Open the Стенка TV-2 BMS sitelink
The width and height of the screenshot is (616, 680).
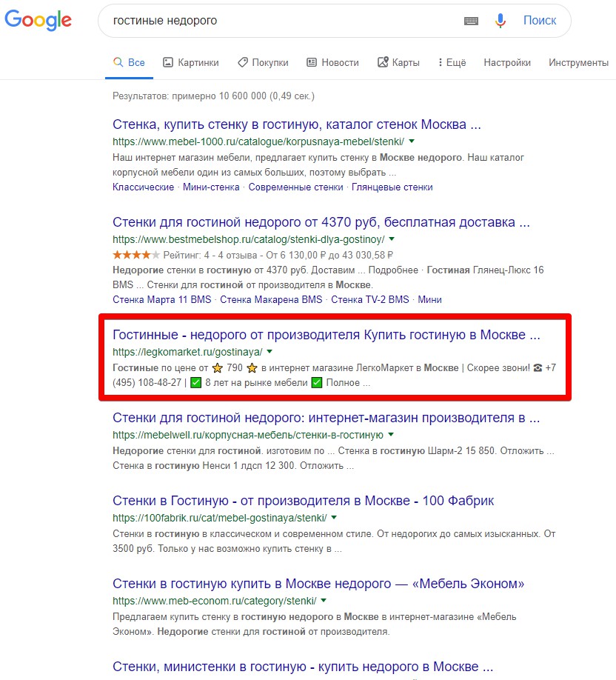point(369,299)
